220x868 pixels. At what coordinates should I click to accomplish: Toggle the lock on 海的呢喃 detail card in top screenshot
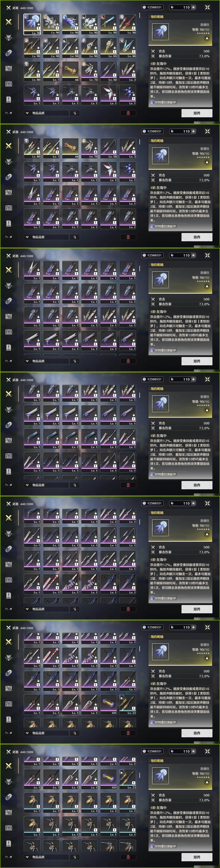207,38
